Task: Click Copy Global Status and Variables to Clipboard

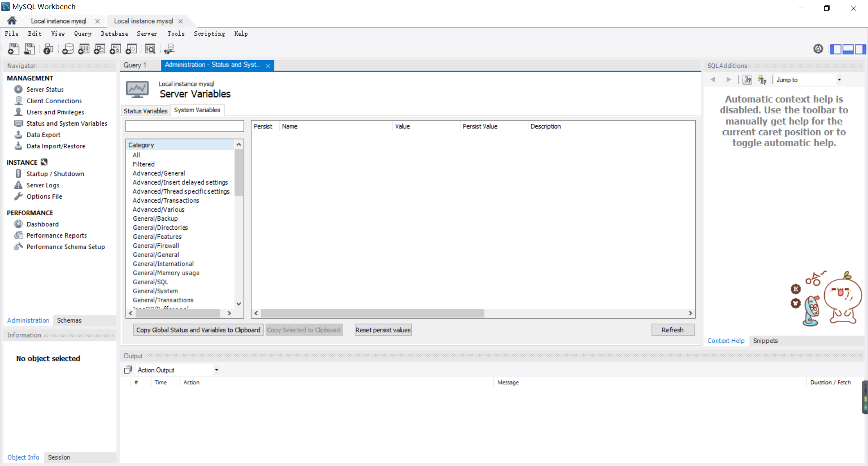Action: click(x=198, y=330)
